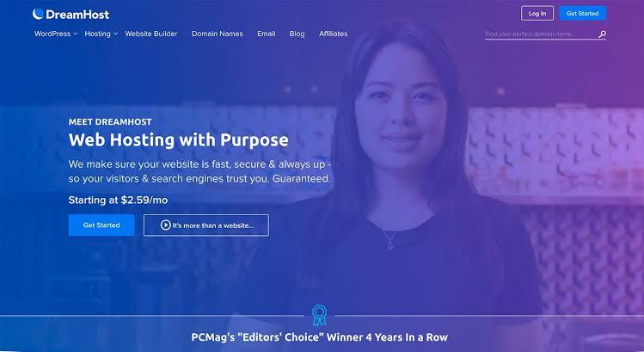644x352 pixels.
Task: Click the Log In button
Action: click(x=537, y=13)
